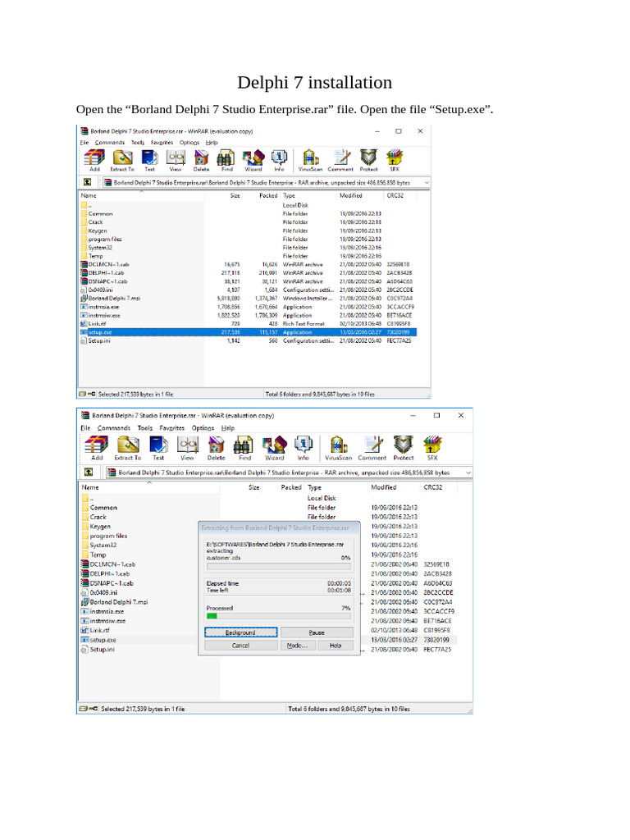
Task: Click Extract To icon in lower WinRAR window
Action: coord(127,448)
